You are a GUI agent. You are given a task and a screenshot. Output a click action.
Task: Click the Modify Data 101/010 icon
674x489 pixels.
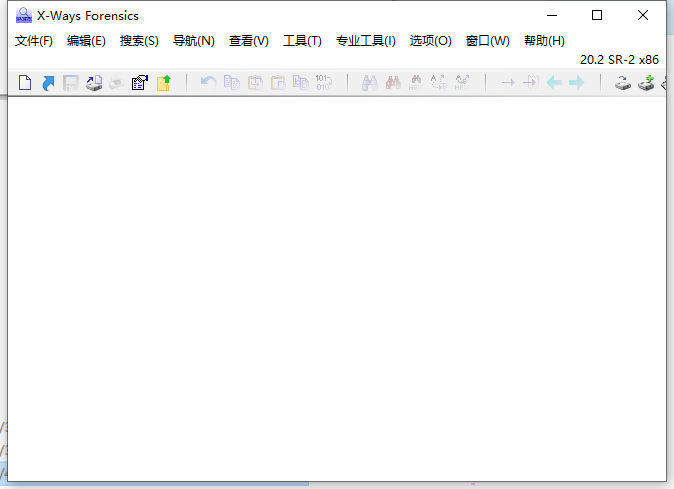[x=324, y=82]
